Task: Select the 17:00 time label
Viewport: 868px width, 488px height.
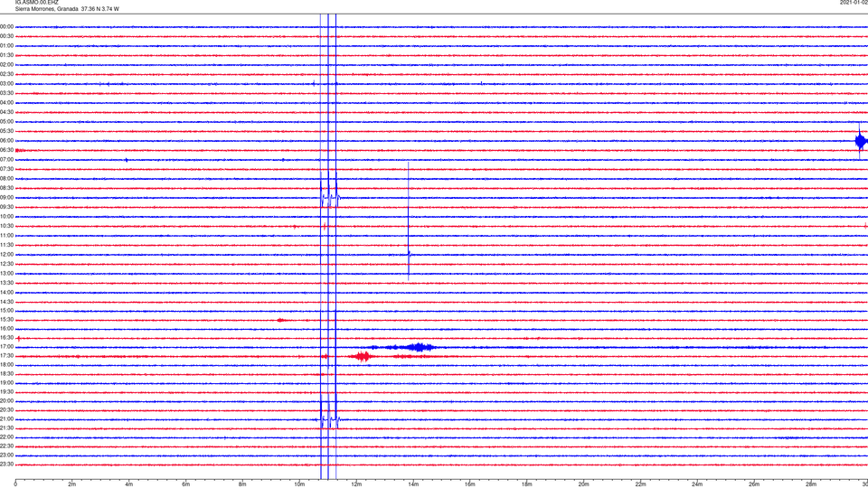Action: [x=6, y=347]
